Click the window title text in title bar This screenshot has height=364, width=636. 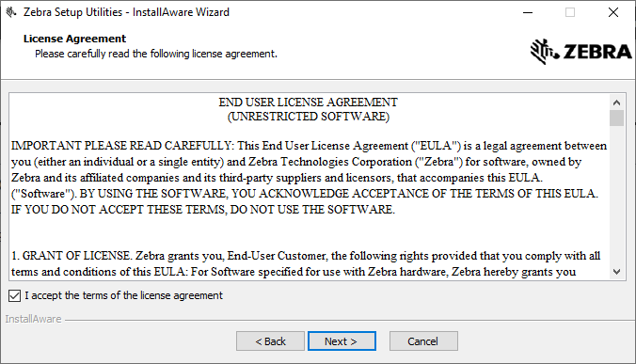(126, 12)
